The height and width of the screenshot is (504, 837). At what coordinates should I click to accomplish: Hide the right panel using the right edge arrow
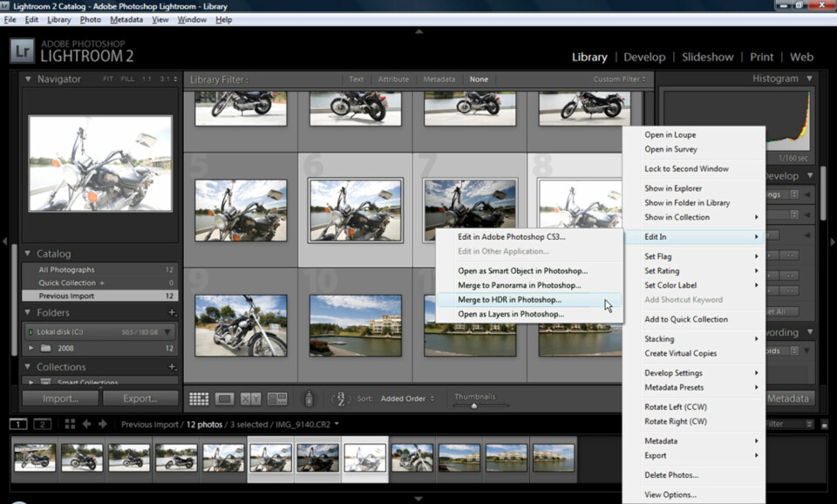point(832,242)
